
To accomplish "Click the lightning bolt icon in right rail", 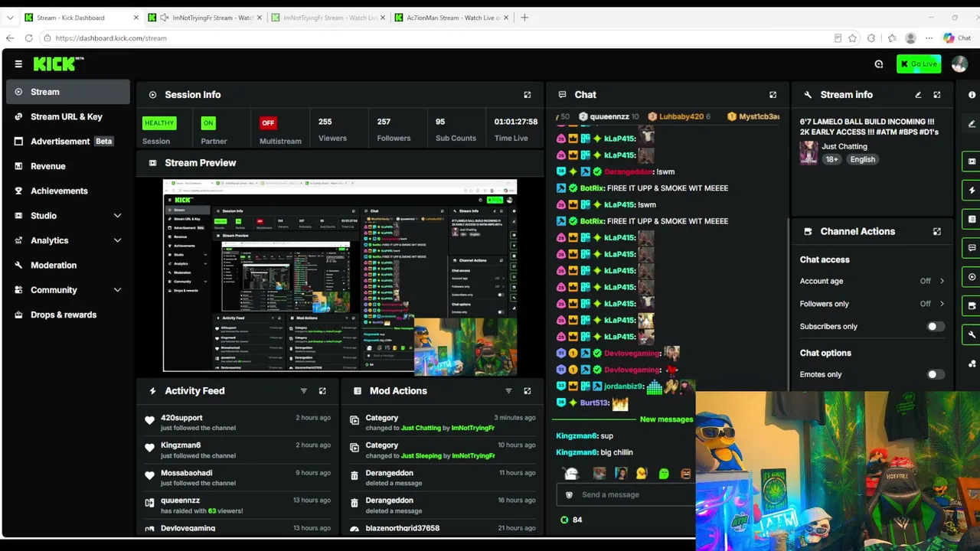I will pos(972,191).
